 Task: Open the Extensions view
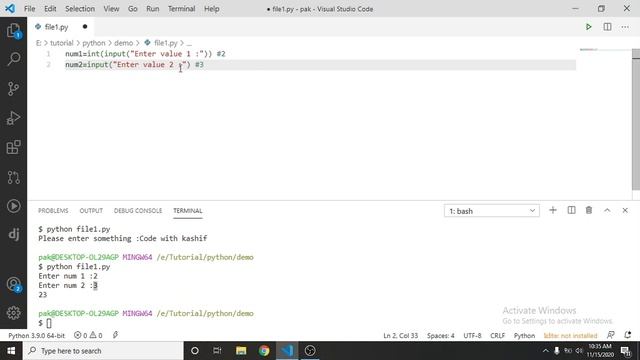13,147
